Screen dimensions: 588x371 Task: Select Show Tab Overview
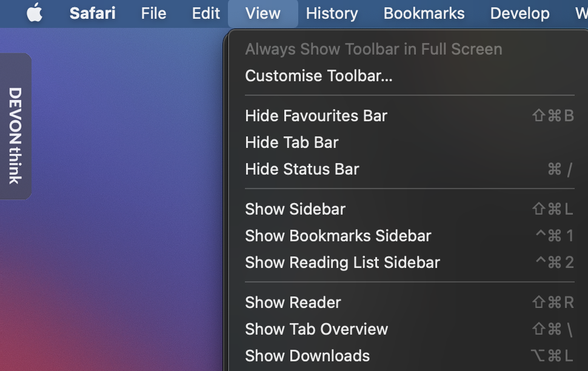click(410, 329)
